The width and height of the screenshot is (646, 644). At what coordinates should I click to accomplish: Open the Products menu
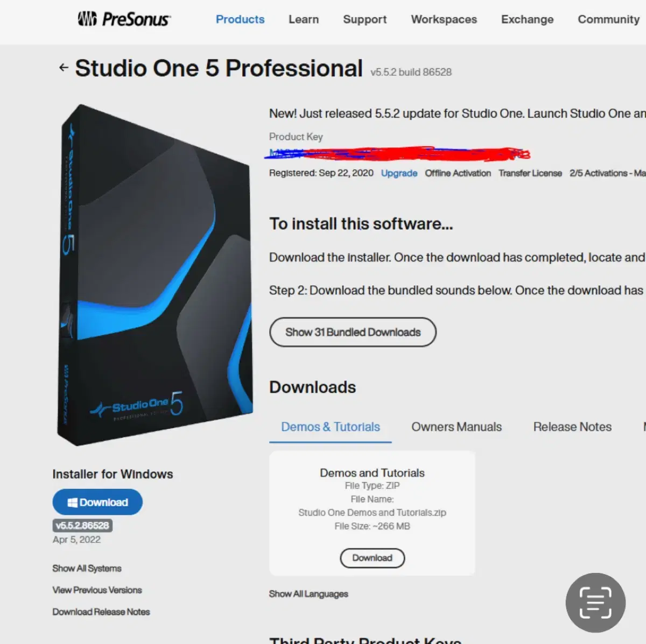point(240,19)
